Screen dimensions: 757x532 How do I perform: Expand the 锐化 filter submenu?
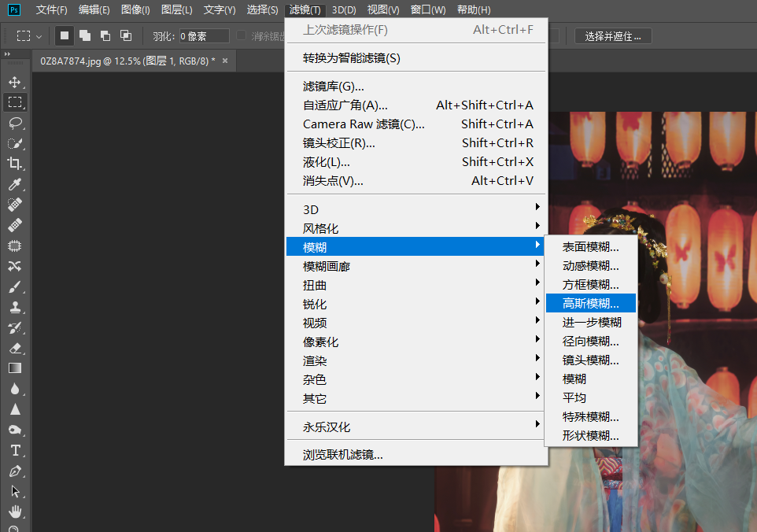point(415,304)
